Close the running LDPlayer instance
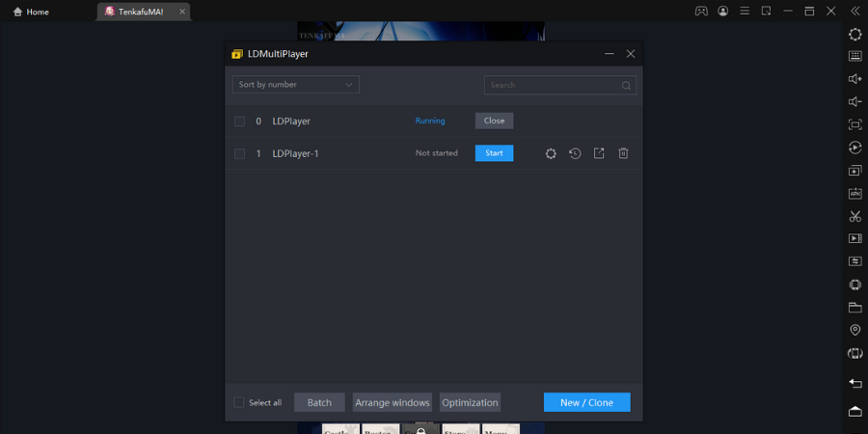 pos(495,121)
